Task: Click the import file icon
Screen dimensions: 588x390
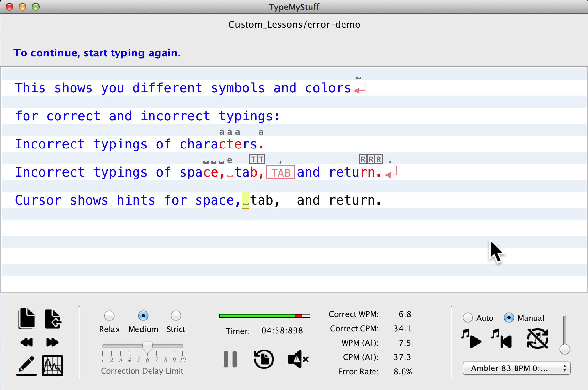Action: coord(53,318)
